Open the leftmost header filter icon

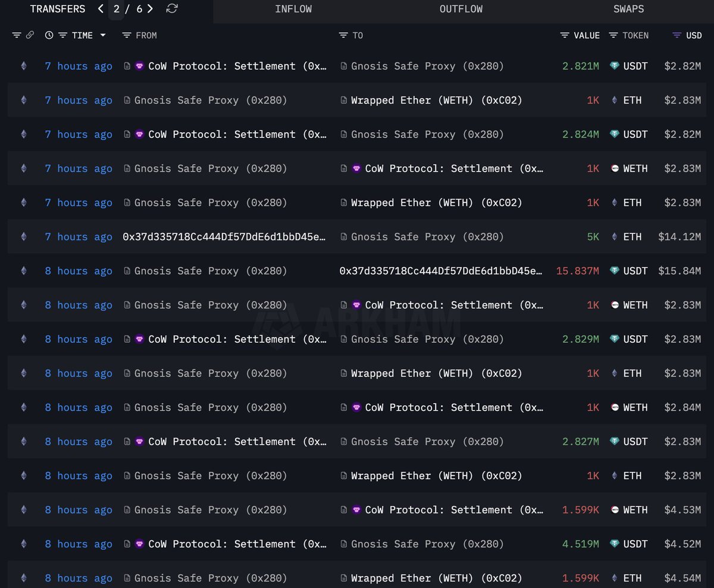click(x=17, y=36)
